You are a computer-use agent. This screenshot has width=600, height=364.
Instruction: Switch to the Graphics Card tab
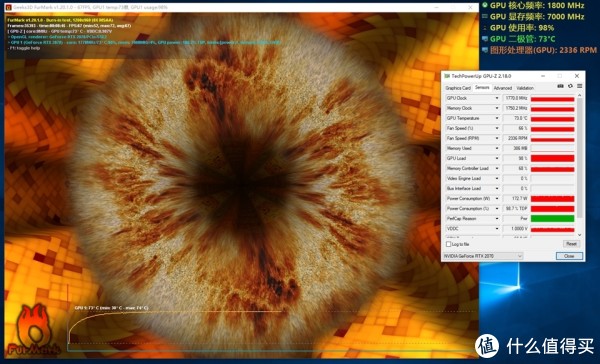(x=458, y=88)
